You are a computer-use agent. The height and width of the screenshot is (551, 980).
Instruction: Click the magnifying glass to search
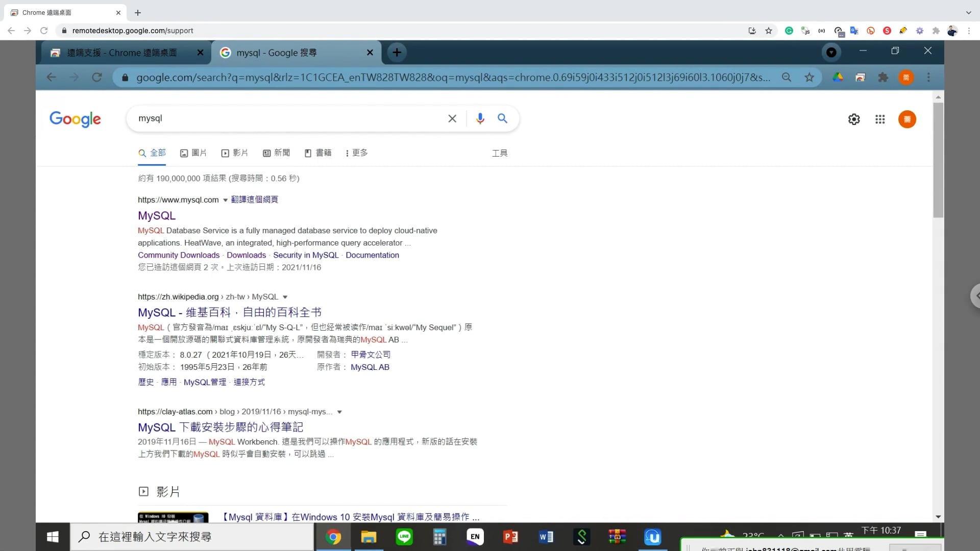[502, 118]
